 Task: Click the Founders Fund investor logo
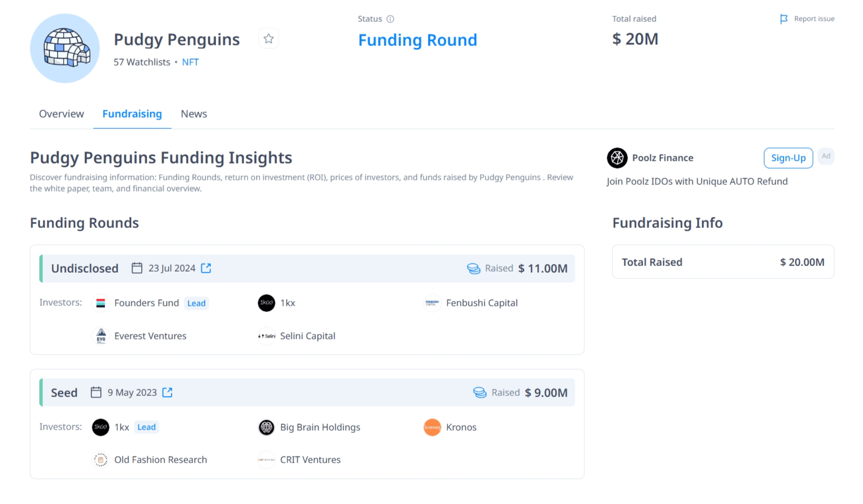click(x=101, y=303)
